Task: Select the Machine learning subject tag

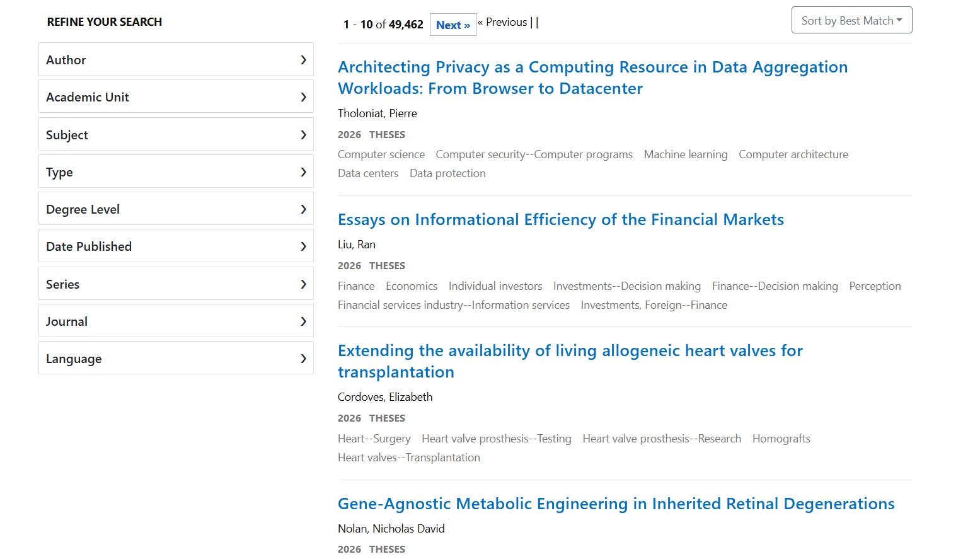Action: click(685, 154)
